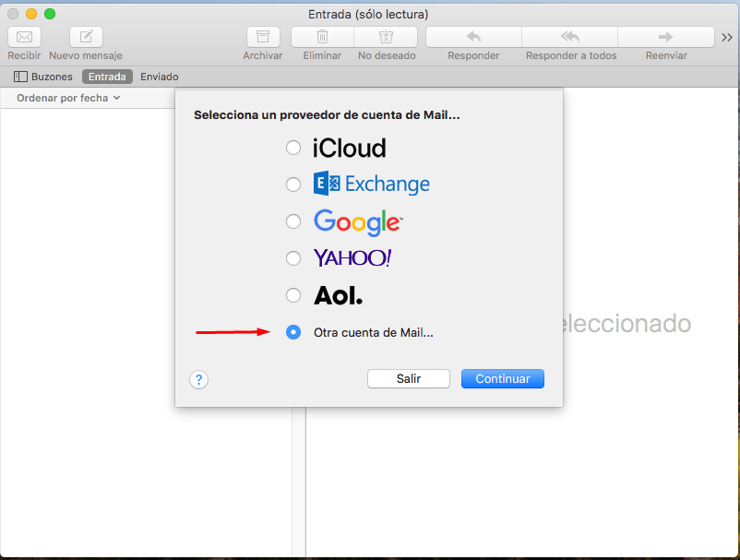This screenshot has width=740, height=560.
Task: Choose the Google radio button
Action: pyautogui.click(x=293, y=221)
